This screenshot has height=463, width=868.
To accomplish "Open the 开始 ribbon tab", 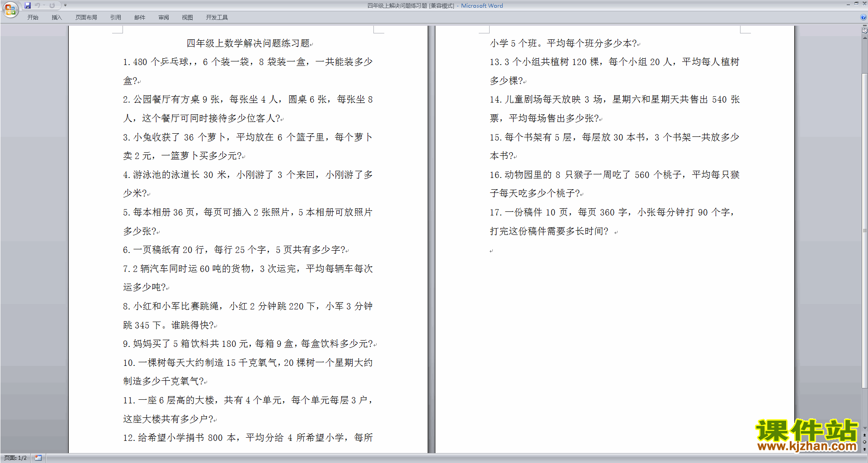I will [x=33, y=17].
